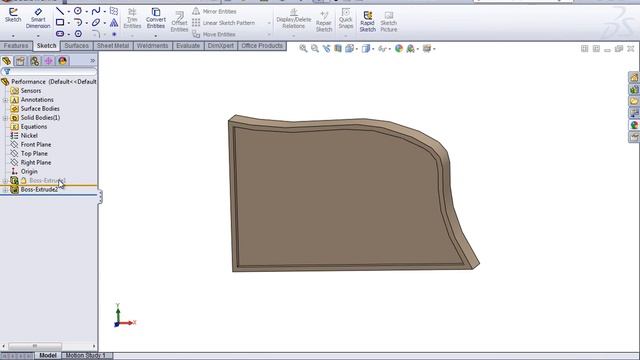
Task: Select Front Plane in feature tree
Action: pyautogui.click(x=36, y=144)
